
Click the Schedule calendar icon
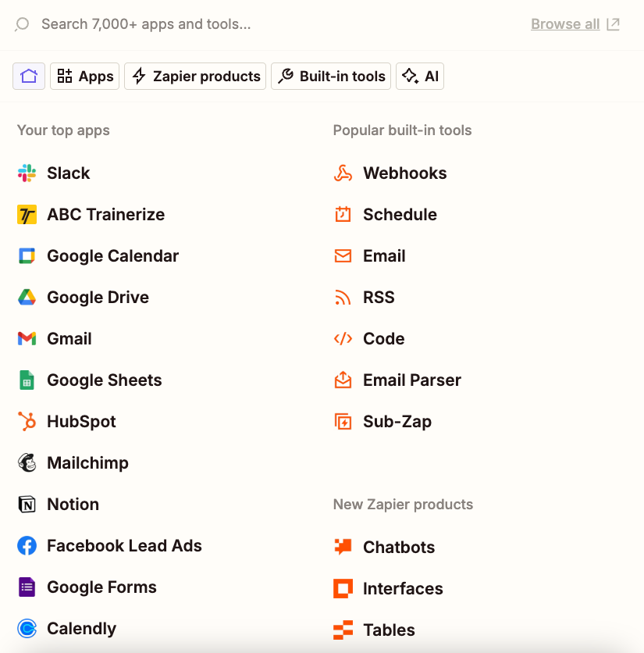tap(343, 215)
